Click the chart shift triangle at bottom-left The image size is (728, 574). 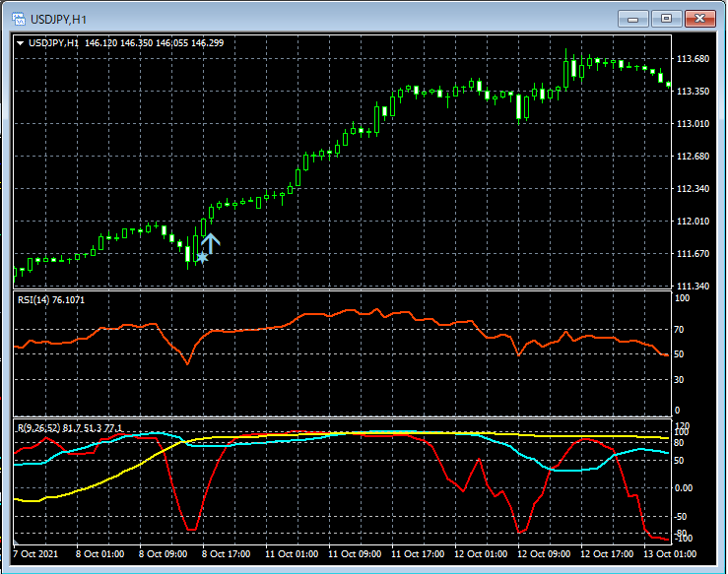click(16, 541)
